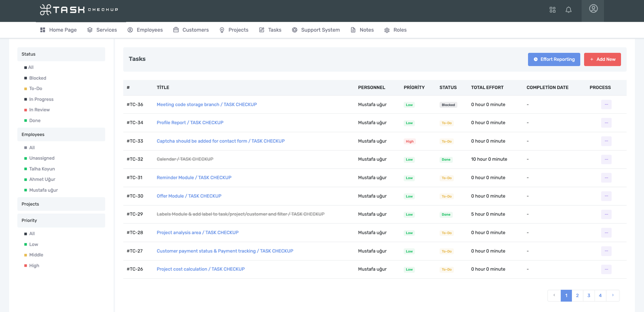The width and height of the screenshot is (644, 312).
Task: Go to page 4 of tasks
Action: [600, 296]
